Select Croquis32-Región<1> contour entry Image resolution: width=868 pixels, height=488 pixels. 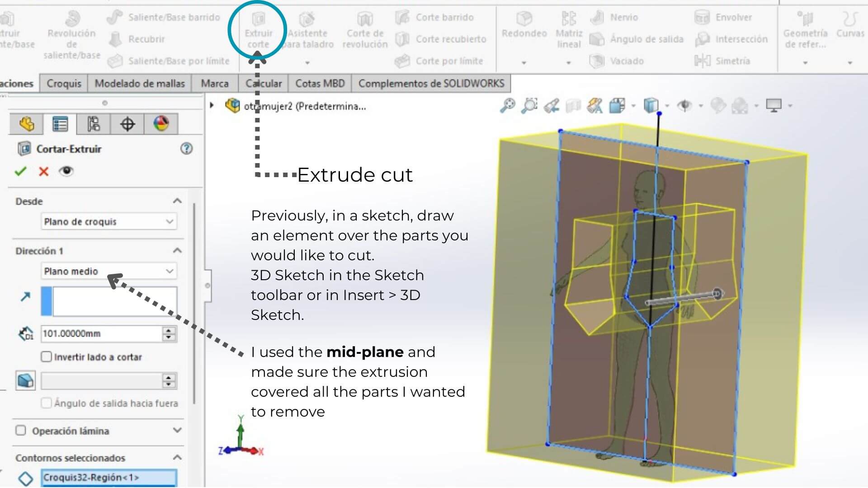click(x=109, y=477)
